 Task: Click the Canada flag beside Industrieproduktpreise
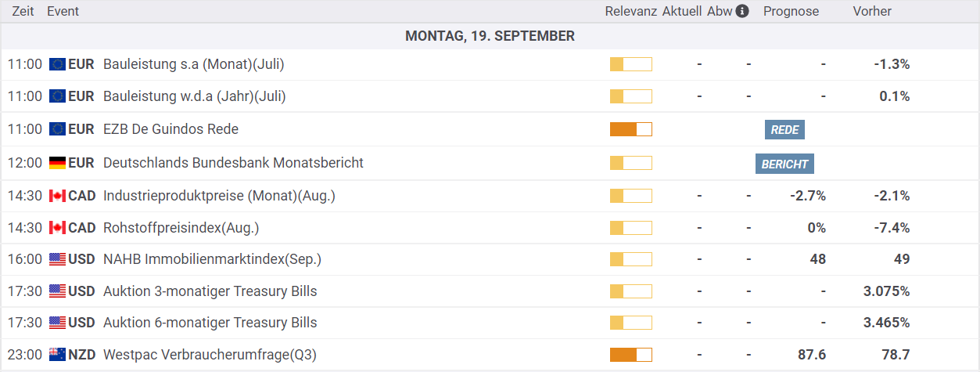click(x=57, y=196)
